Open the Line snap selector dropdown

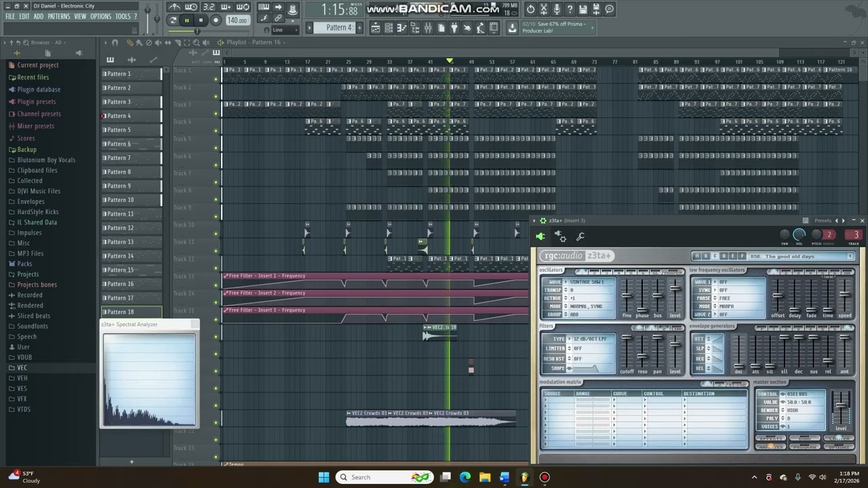click(285, 30)
